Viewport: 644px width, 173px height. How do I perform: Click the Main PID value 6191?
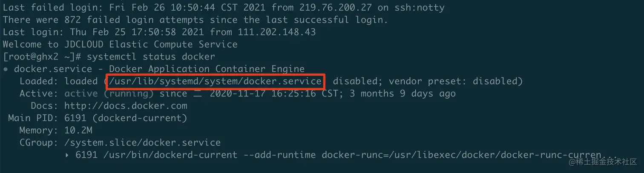(x=75, y=118)
